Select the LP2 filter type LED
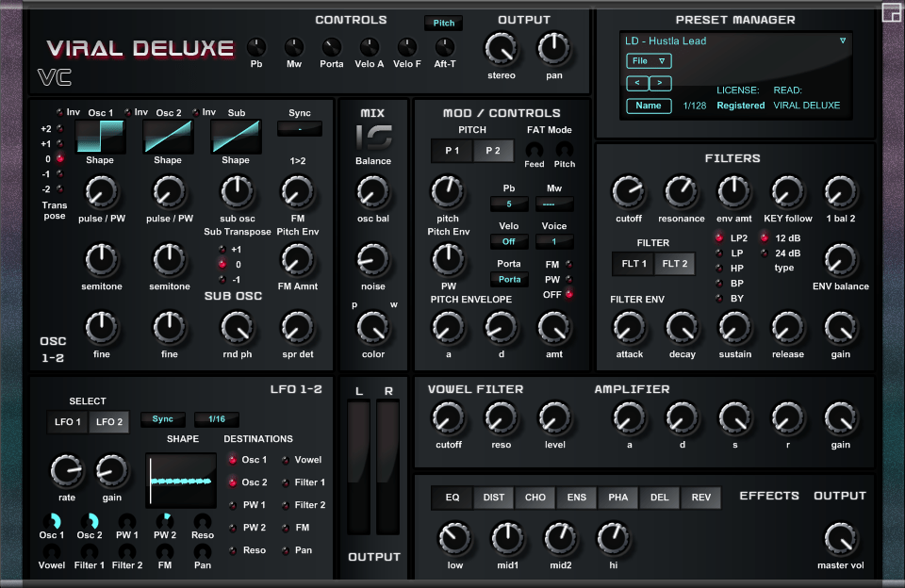This screenshot has height=588, width=905. (x=719, y=237)
